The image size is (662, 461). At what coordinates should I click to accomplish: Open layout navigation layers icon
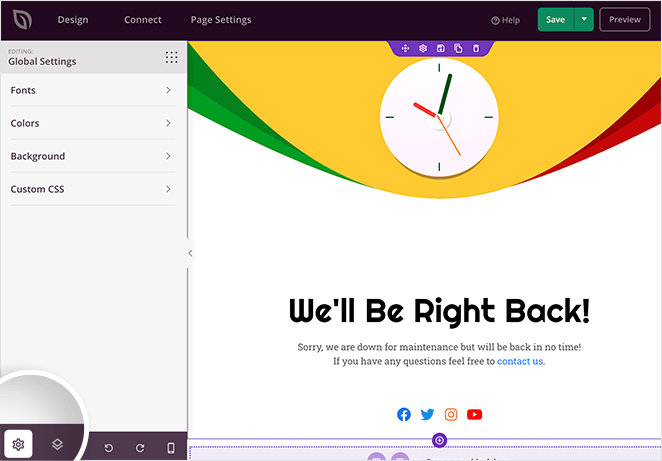click(x=57, y=444)
